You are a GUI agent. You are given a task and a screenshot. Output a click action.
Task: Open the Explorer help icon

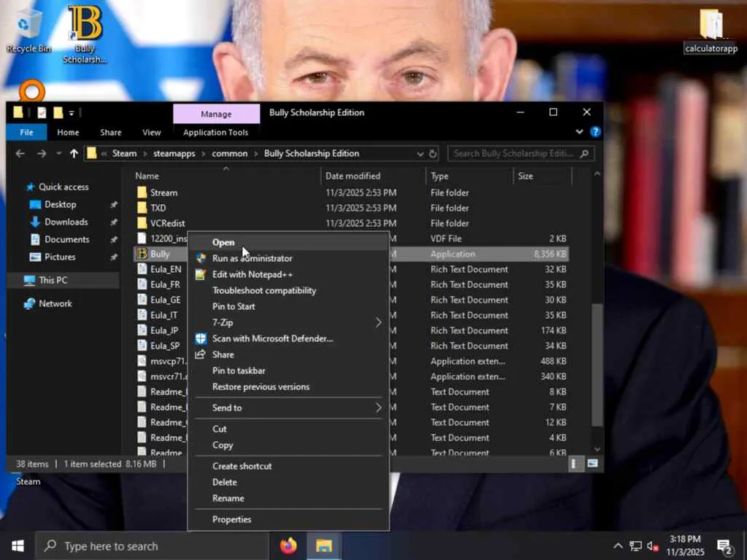pyautogui.click(x=595, y=132)
